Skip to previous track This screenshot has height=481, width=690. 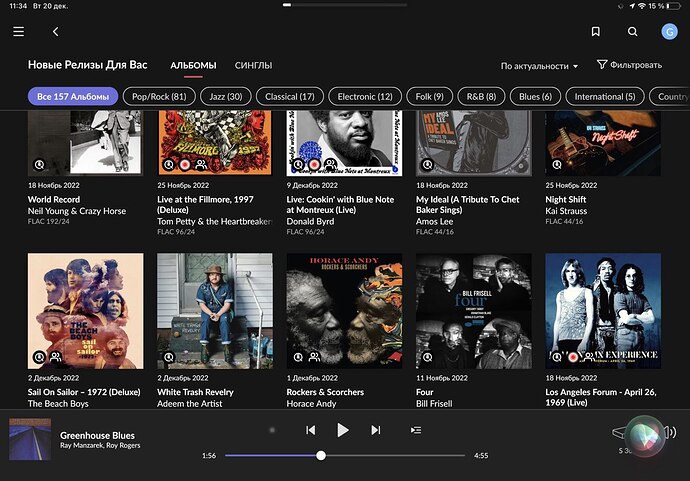coord(311,430)
